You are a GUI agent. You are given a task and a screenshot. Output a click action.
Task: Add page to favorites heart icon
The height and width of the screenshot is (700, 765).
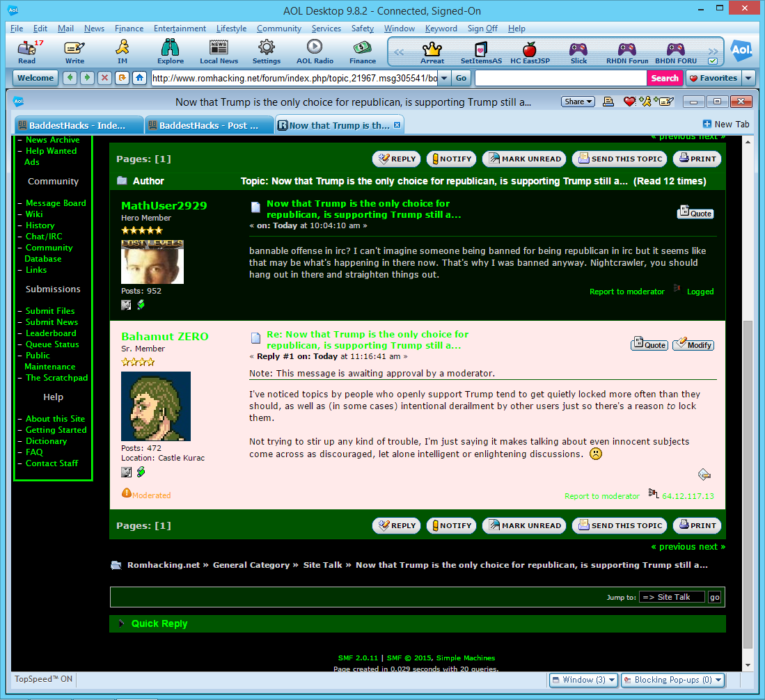click(629, 102)
